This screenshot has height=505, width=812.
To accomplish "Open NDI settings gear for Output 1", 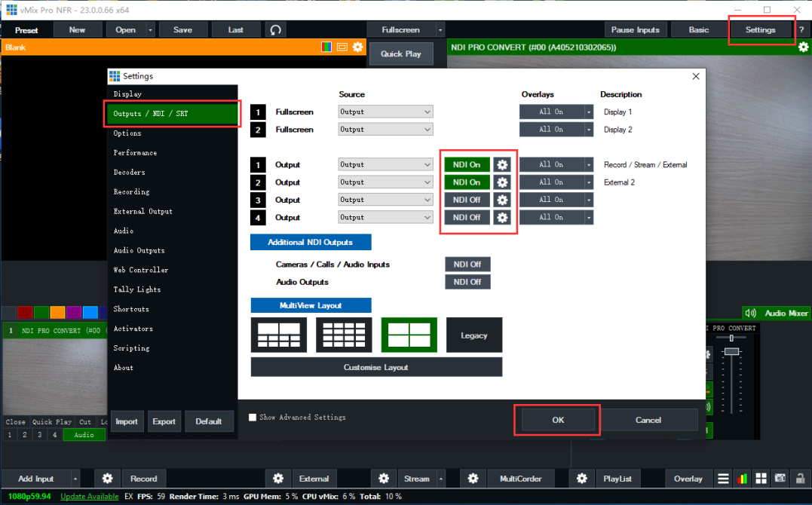I will tap(502, 165).
